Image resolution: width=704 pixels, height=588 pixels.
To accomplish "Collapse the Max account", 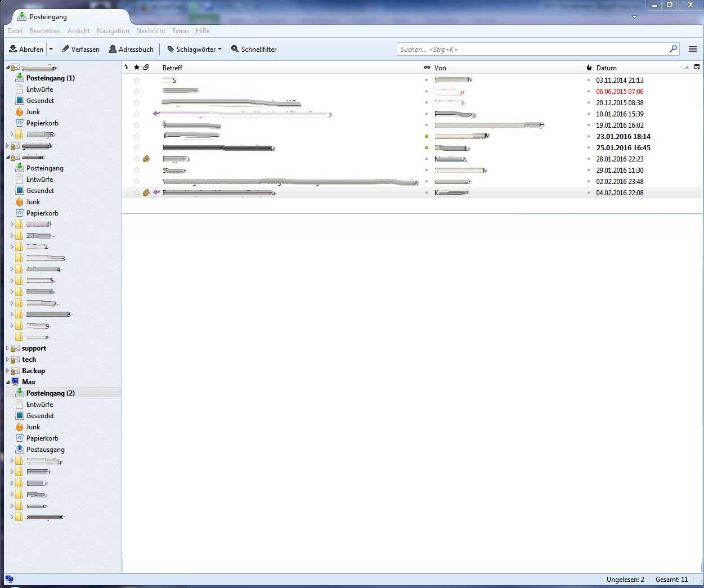I will coord(7,382).
